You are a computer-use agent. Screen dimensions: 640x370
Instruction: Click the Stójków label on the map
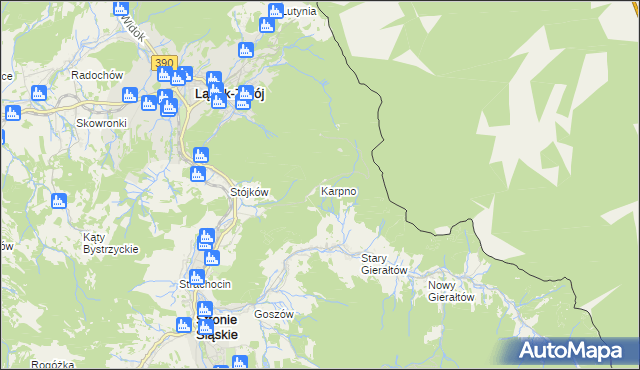click(249, 192)
